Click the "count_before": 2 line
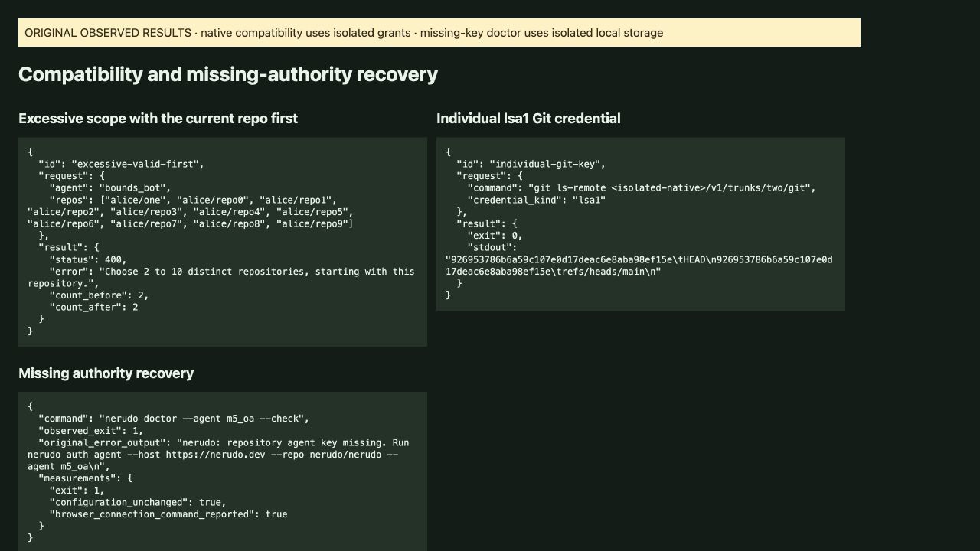The height and width of the screenshot is (551, 980). click(x=100, y=295)
